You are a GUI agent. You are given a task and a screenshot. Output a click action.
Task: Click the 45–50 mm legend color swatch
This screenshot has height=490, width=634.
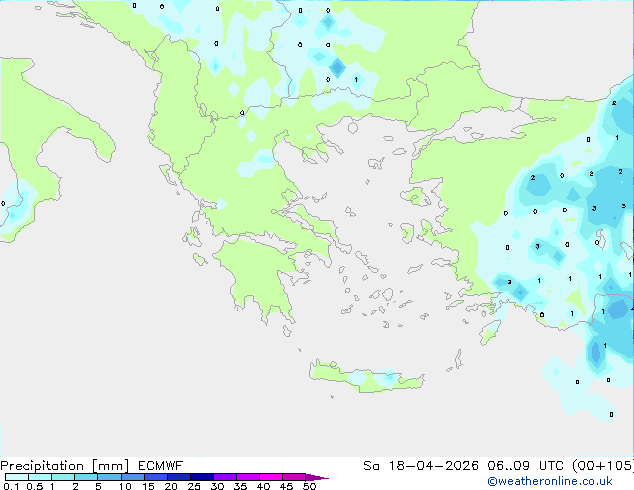[x=294, y=477]
